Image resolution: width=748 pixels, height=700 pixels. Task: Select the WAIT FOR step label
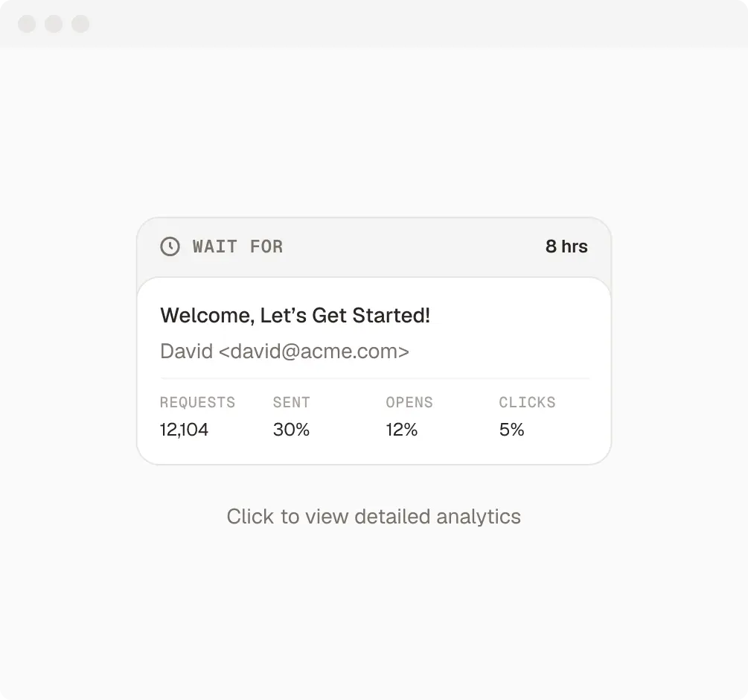[x=237, y=246]
